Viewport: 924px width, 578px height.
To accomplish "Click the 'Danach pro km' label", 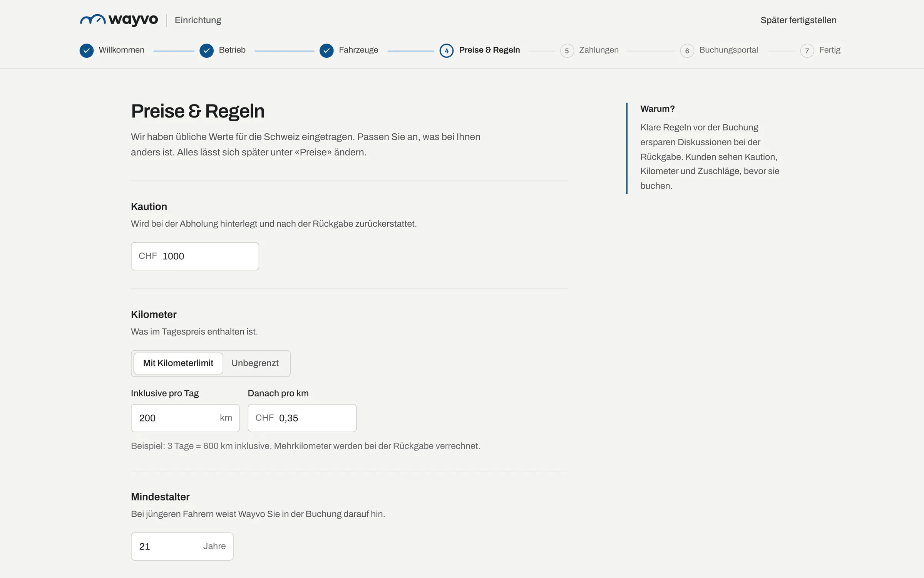I will point(278,393).
